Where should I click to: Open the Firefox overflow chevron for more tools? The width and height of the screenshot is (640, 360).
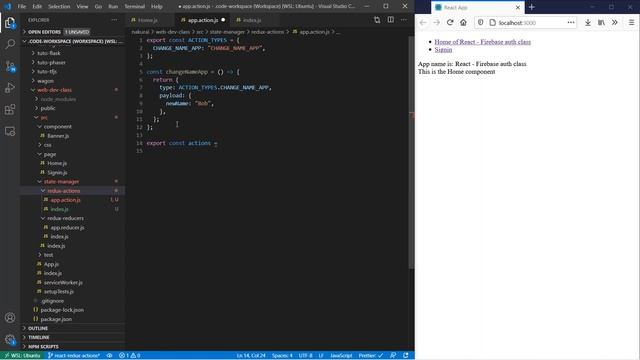615,23
